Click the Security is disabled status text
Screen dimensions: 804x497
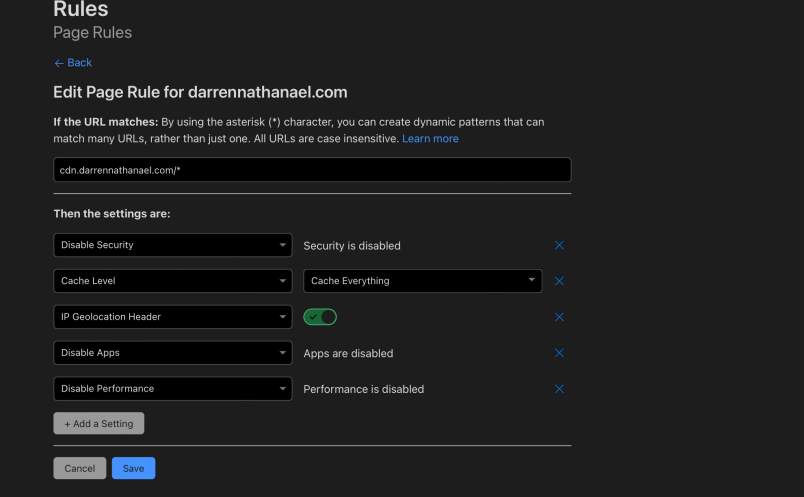tap(352, 246)
